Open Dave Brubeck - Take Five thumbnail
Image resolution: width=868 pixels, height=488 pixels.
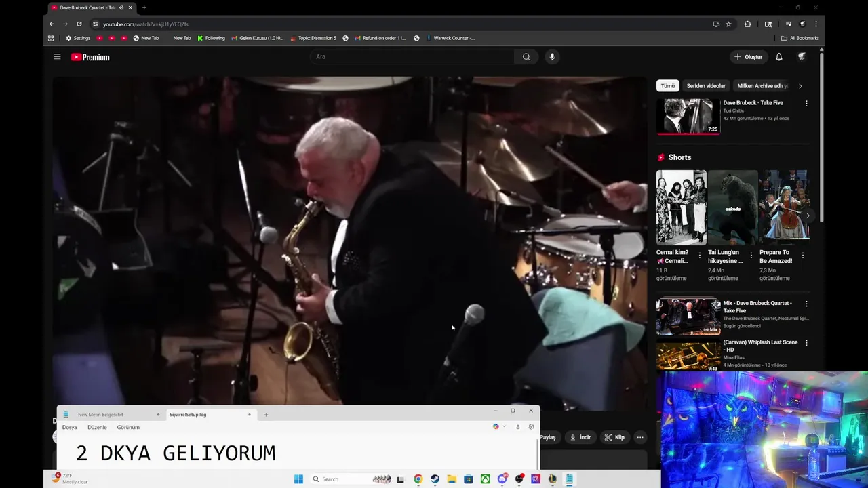pyautogui.click(x=688, y=116)
